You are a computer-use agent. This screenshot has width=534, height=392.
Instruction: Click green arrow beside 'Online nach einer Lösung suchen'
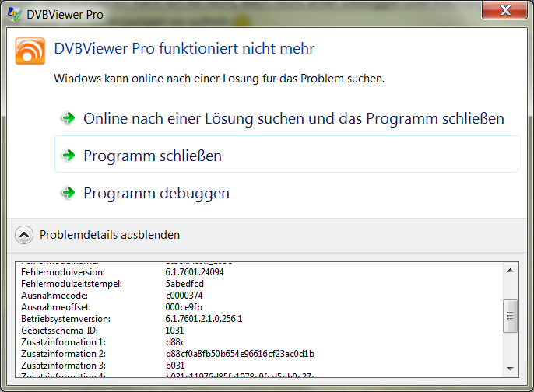(69, 118)
